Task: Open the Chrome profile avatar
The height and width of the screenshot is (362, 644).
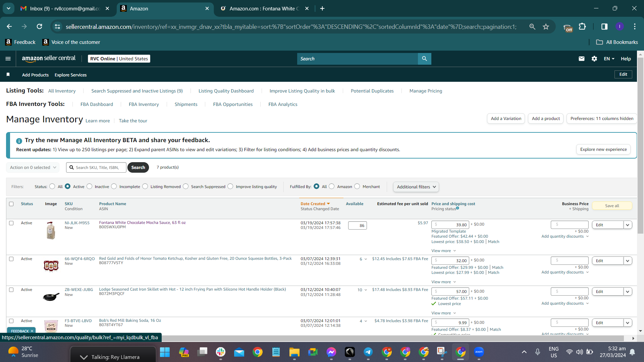Action: (620, 26)
